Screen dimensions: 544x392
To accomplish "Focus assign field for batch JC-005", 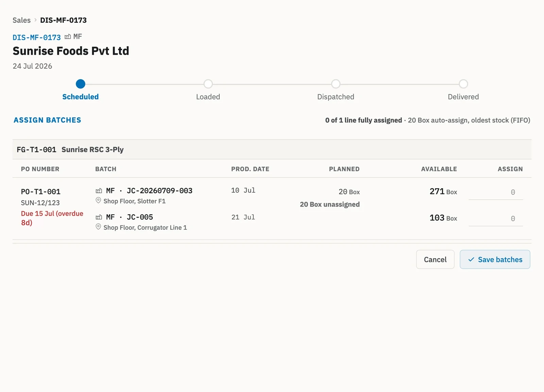I will (x=496, y=219).
